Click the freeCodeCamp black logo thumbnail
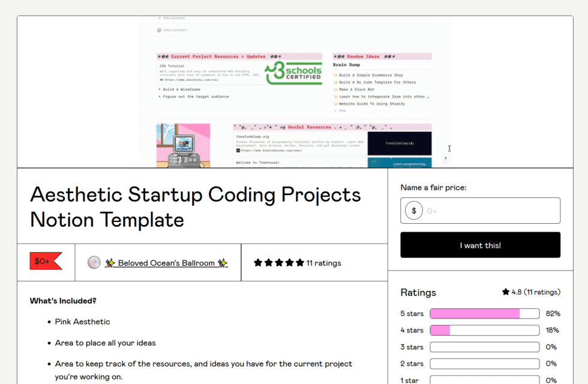This screenshot has height=384, width=588. tap(400, 143)
